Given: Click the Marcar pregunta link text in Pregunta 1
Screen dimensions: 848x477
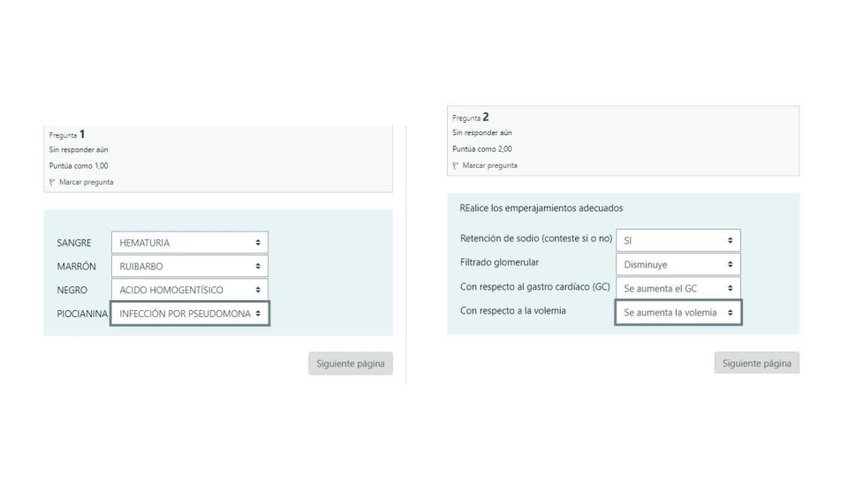Looking at the screenshot, I should (86, 182).
